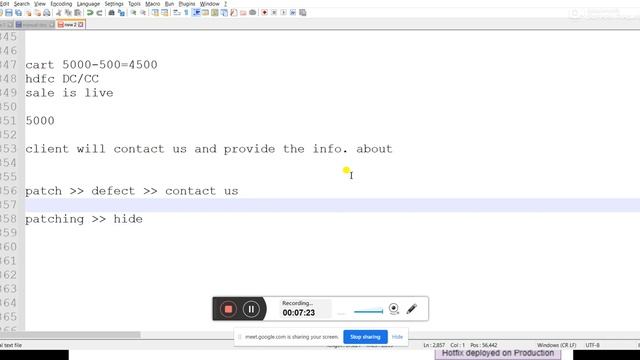Click 'UTF-8' encoding in status bar
This screenshot has height=360, width=640.
point(592,345)
